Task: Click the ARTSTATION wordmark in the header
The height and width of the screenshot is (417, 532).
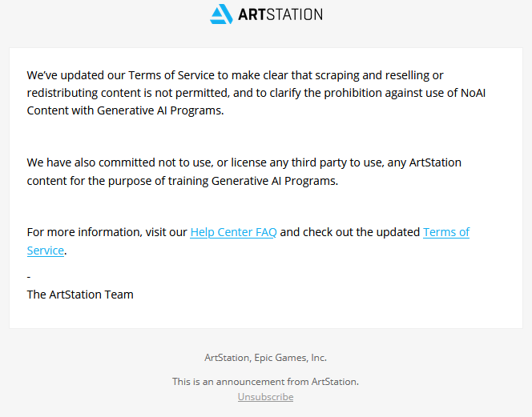Action: click(280, 14)
